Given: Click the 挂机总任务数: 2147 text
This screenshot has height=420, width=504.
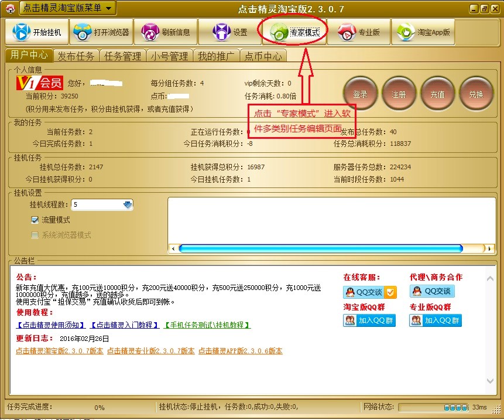Looking at the screenshot, I should 71,167.
